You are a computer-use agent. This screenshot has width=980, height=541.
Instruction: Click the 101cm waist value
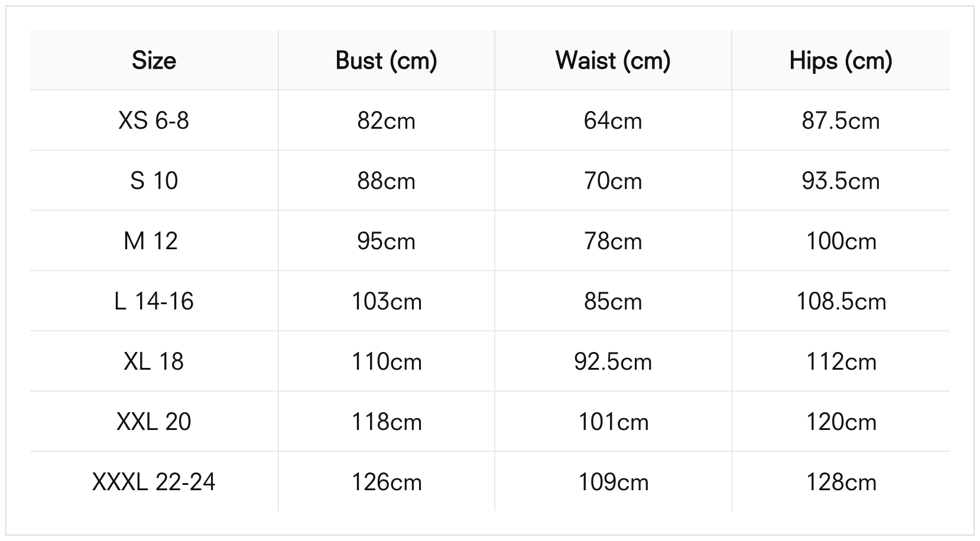tap(613, 422)
